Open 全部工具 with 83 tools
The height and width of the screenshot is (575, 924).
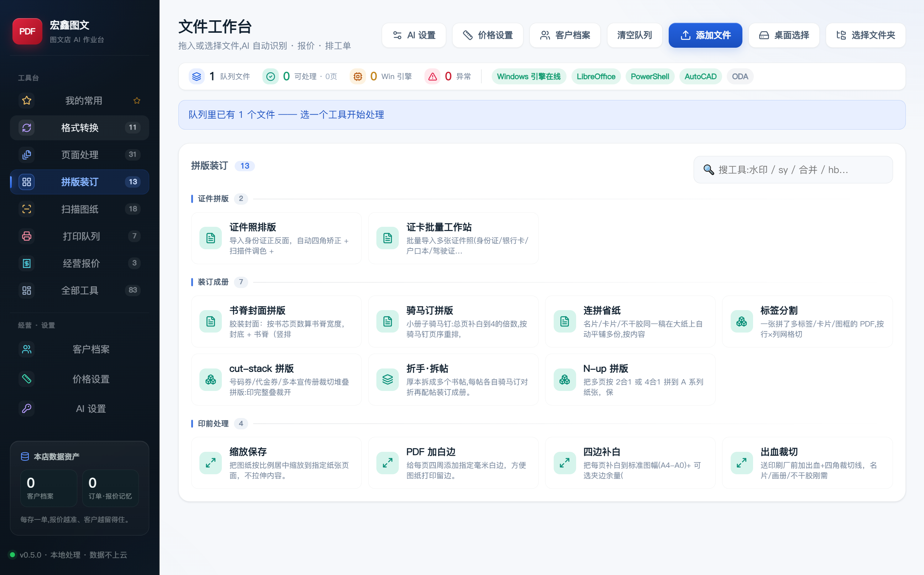79,290
